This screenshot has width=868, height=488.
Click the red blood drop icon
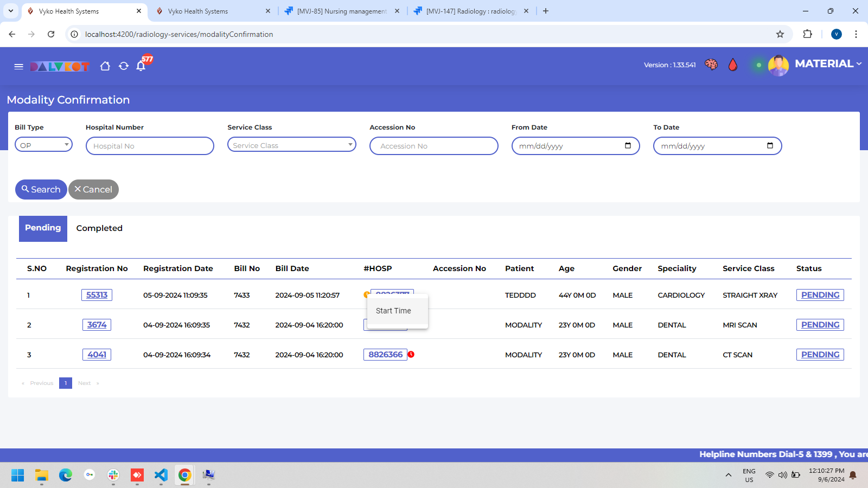(x=733, y=65)
